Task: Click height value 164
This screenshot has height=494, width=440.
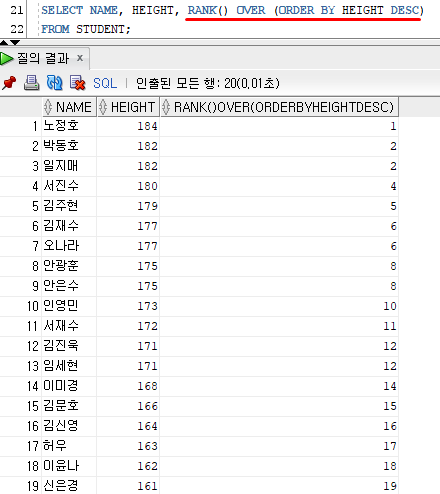Action: tap(147, 426)
